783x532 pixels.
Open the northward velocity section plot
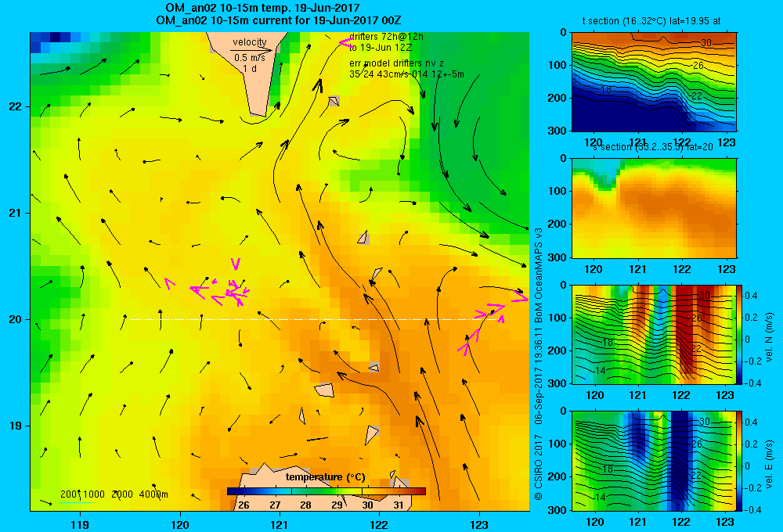tap(654, 334)
